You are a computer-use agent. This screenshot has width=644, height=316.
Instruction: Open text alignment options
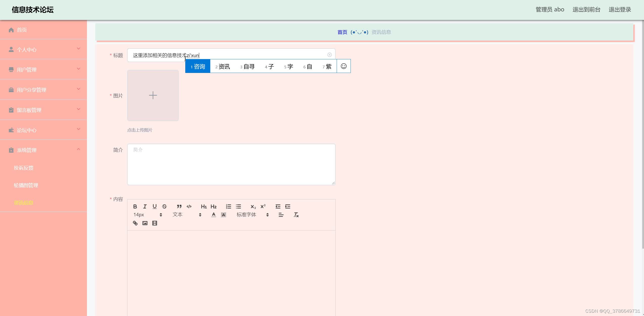pos(281,215)
